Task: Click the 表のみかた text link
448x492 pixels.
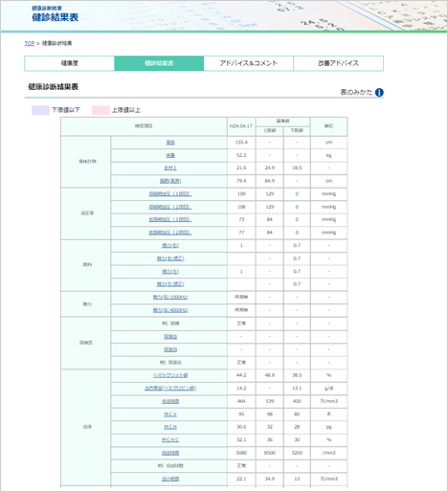Action: [356, 93]
